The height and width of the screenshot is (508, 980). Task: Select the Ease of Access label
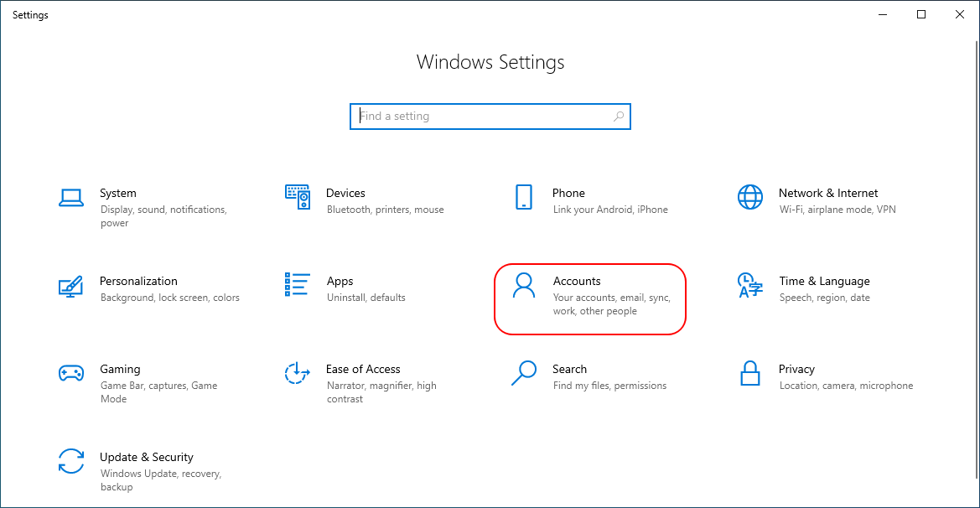tap(363, 369)
